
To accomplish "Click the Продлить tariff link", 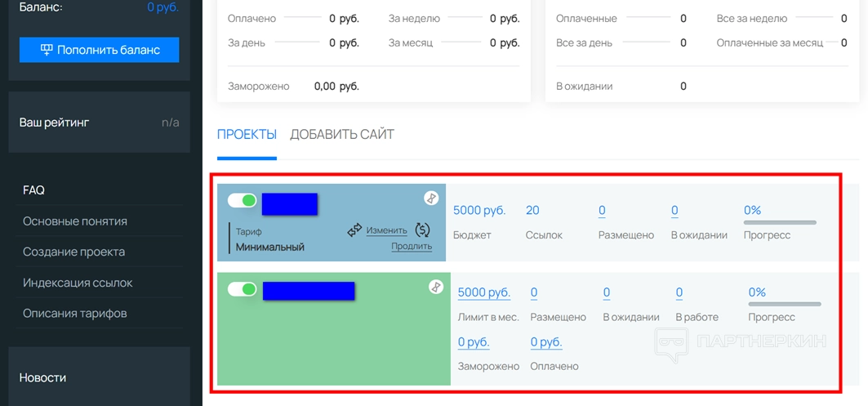I will [412, 247].
